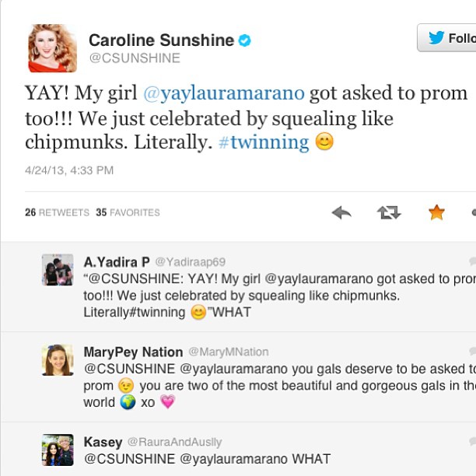The width and height of the screenshot is (476, 476).
Task: Open the tweet timestamp 4/24/13, 4:33 PM
Action: 69,170
